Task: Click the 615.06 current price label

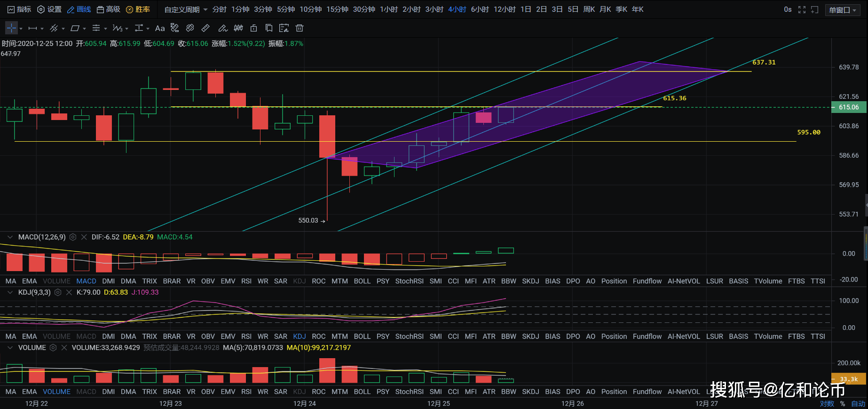Action: [x=849, y=107]
